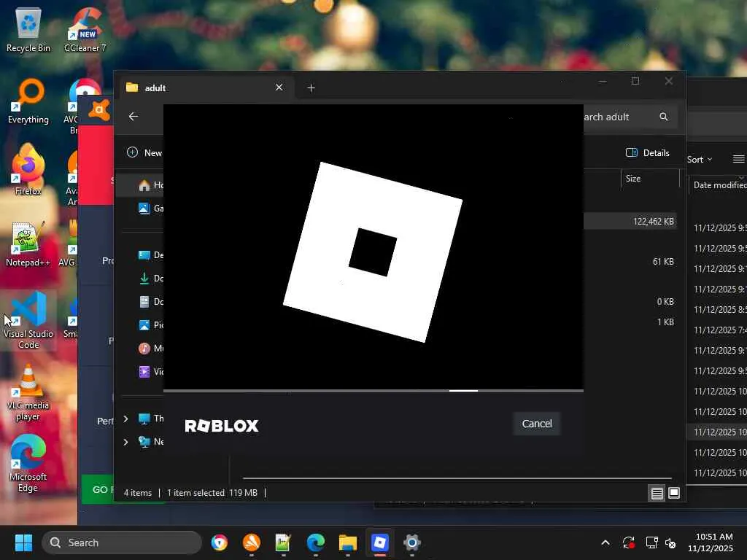Image resolution: width=747 pixels, height=560 pixels.
Task: Open Downloads folder in navigation pane
Action: tap(150, 278)
